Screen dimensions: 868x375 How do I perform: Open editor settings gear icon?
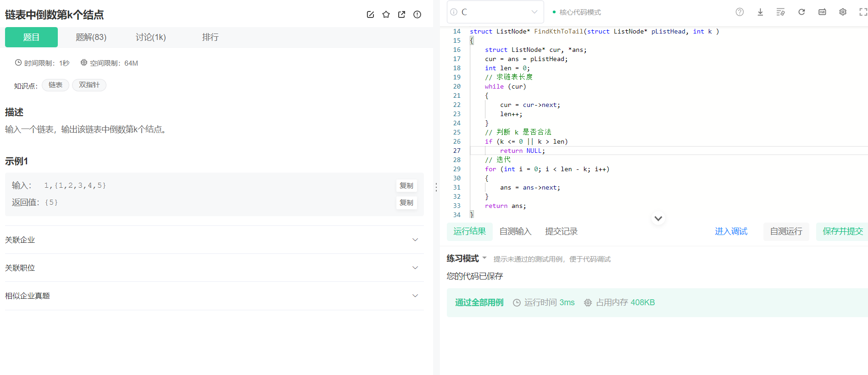tap(843, 12)
